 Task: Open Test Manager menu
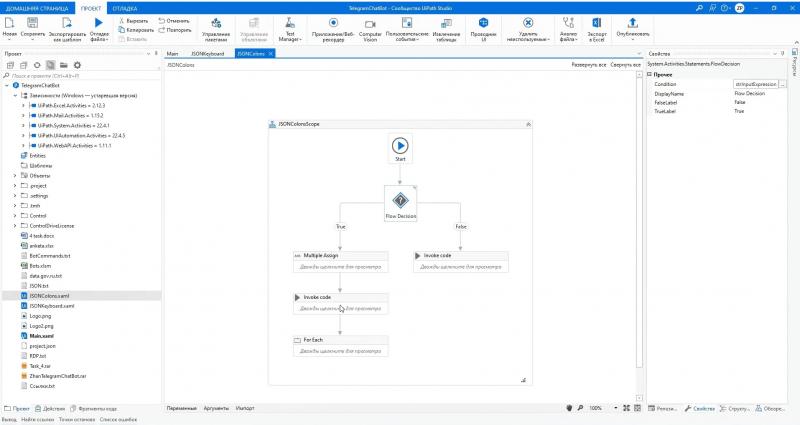(x=290, y=29)
